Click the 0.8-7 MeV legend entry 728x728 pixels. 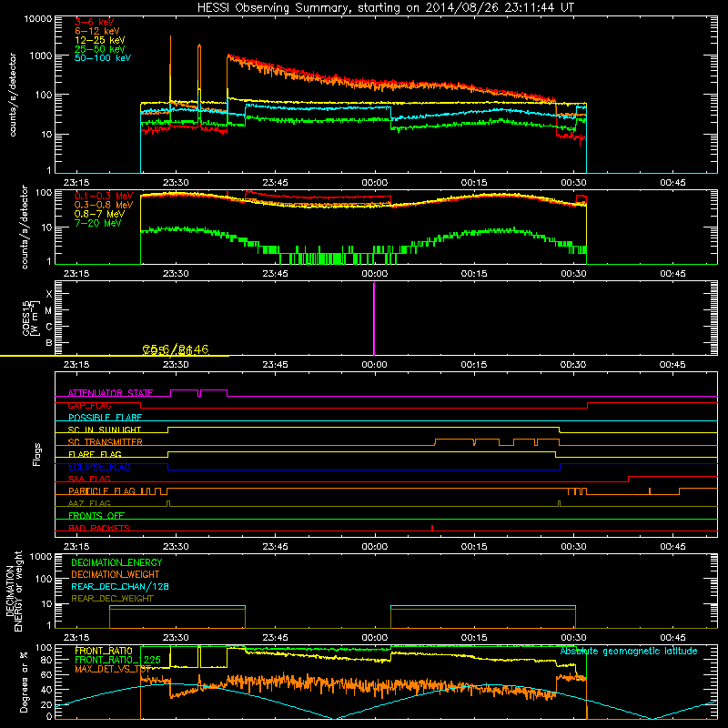point(100,214)
